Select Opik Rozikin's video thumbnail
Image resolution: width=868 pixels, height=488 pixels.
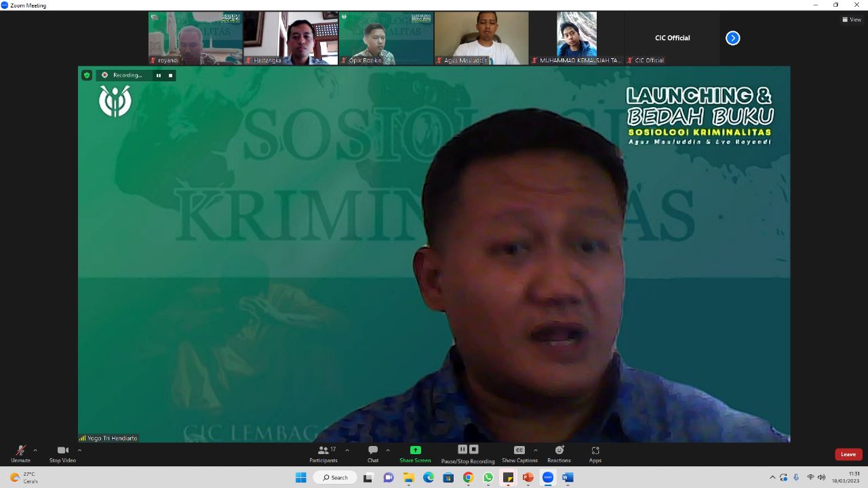pos(386,38)
